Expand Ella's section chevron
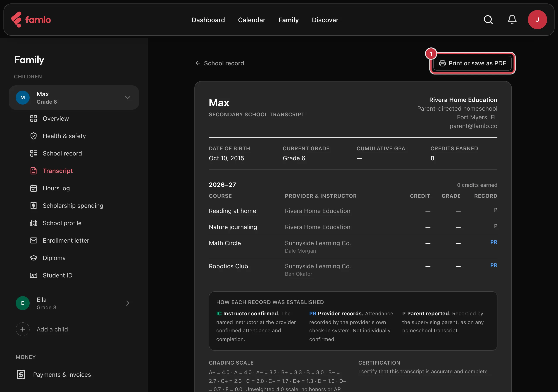558x392 pixels. 128,303
